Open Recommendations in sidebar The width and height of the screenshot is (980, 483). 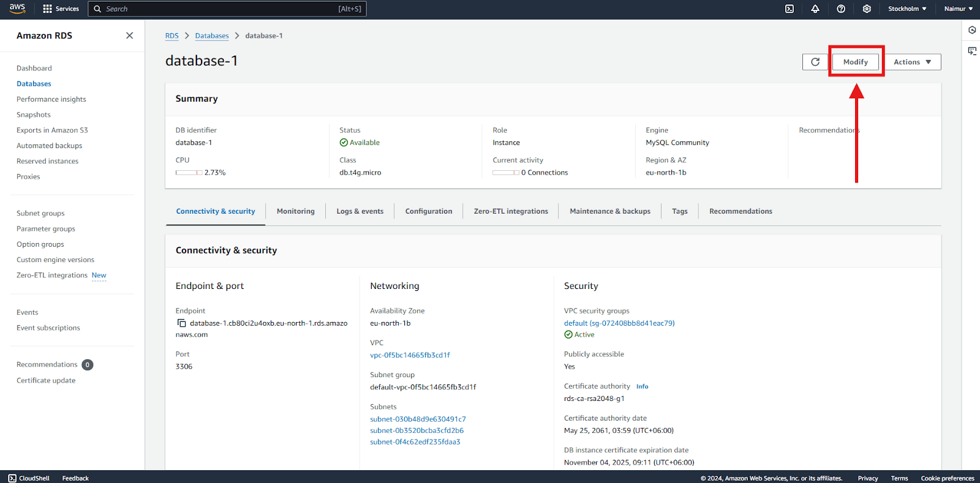click(x=47, y=365)
